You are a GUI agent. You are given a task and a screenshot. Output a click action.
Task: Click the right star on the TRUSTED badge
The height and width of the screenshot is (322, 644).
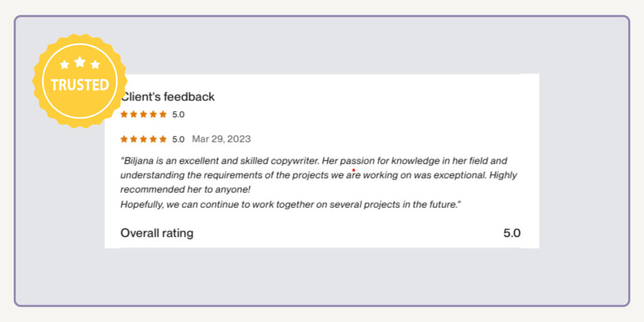[x=96, y=65]
